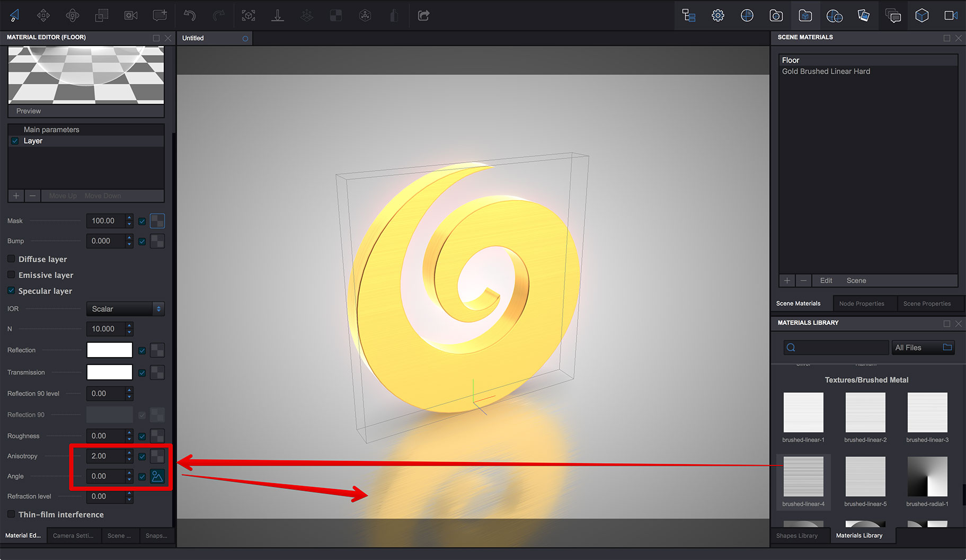The width and height of the screenshot is (966, 560).
Task: Toggle the Emissive layer checkbox
Action: point(11,275)
